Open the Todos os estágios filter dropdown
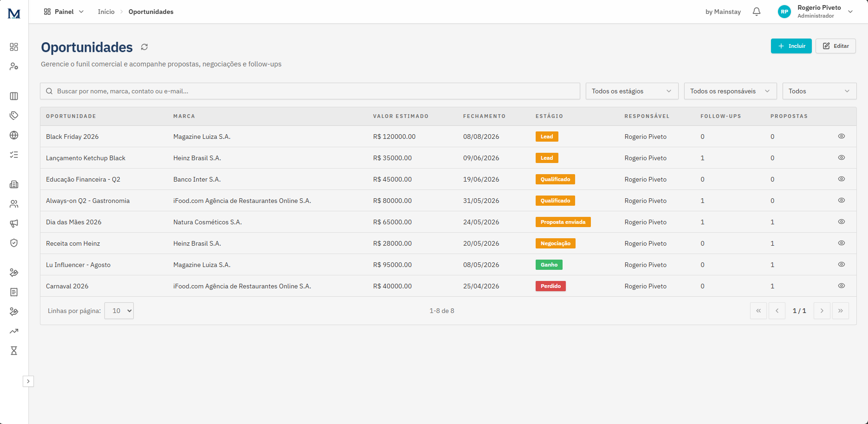The image size is (868, 424). (x=632, y=91)
